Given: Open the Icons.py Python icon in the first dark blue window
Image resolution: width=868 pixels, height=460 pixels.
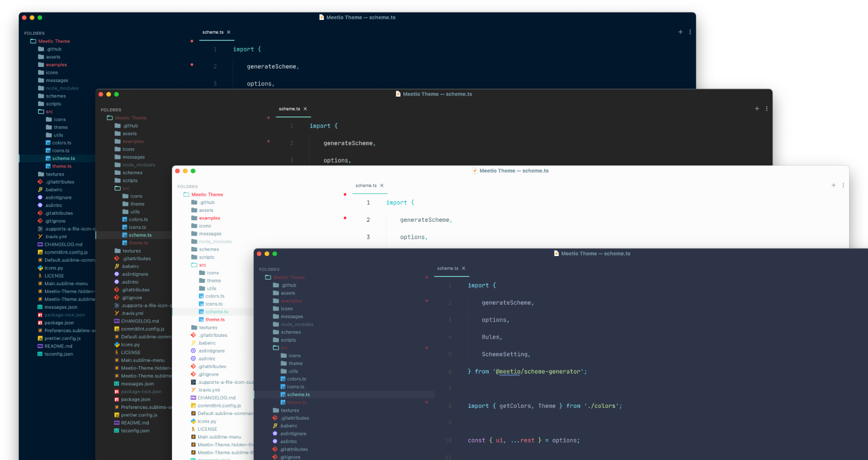Looking at the screenshot, I should pos(40,268).
